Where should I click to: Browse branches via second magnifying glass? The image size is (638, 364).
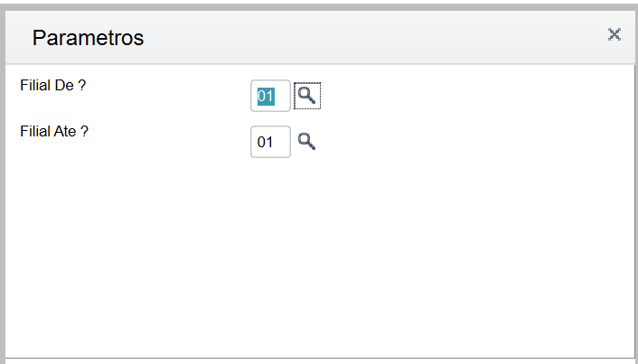click(x=306, y=142)
